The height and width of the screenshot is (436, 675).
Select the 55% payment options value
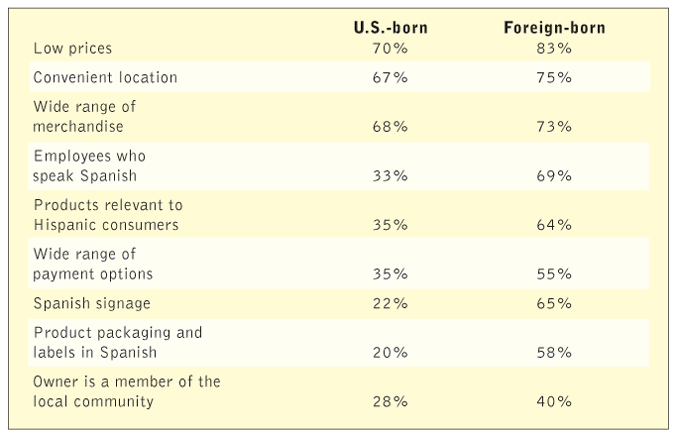click(552, 273)
